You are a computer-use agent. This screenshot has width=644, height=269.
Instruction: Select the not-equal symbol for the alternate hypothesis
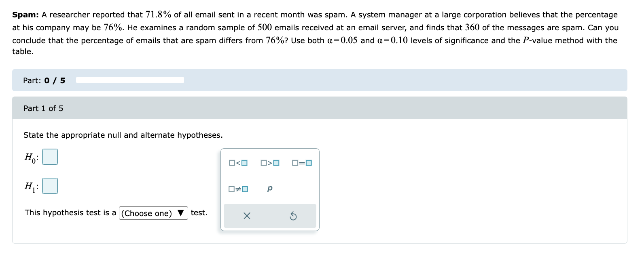(x=238, y=188)
